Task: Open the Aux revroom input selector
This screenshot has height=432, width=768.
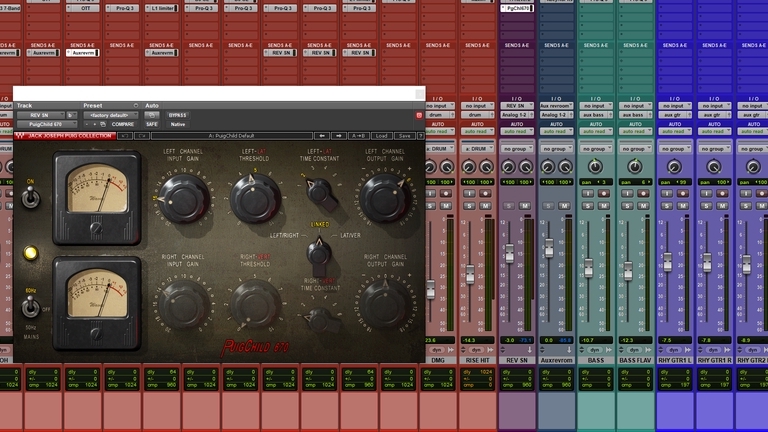Action: 556,106
